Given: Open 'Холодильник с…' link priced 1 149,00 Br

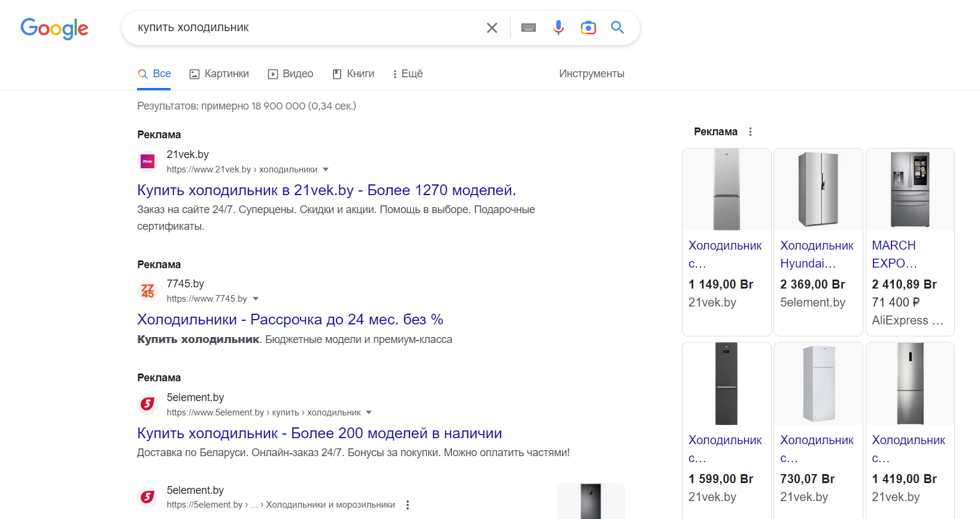Looking at the screenshot, I should (x=725, y=254).
